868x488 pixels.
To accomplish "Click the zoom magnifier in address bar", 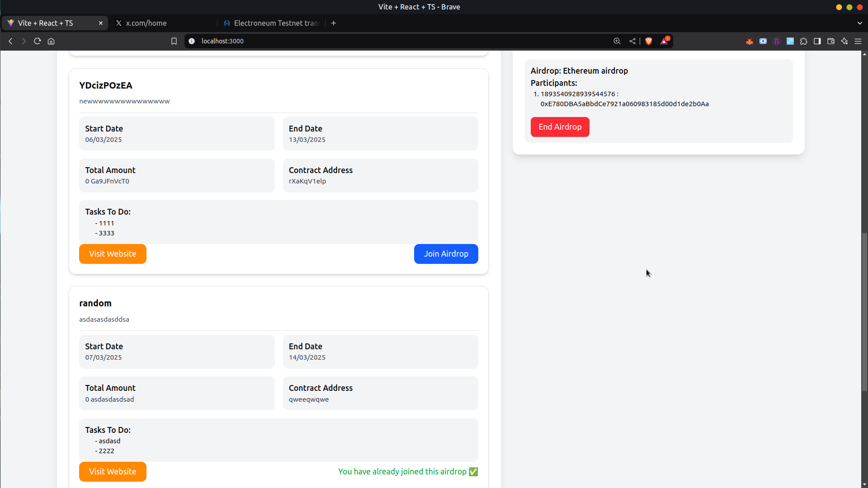I will (617, 41).
